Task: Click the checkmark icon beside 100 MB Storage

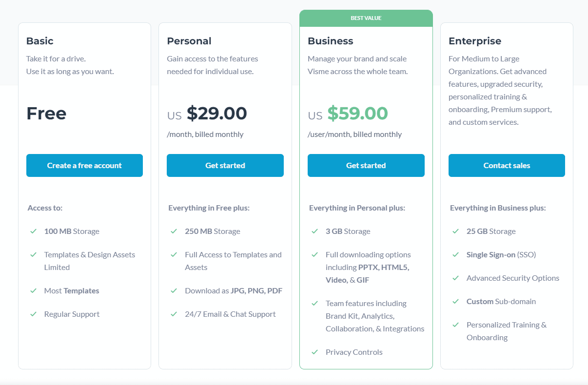Action: click(33, 231)
